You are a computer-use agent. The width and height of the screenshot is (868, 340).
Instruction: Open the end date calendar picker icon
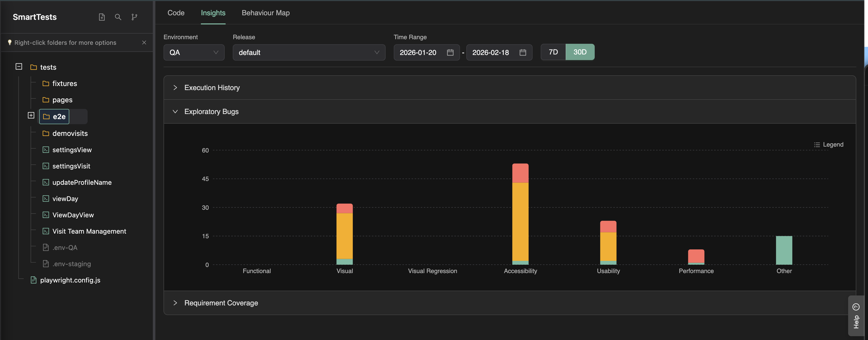tap(522, 52)
